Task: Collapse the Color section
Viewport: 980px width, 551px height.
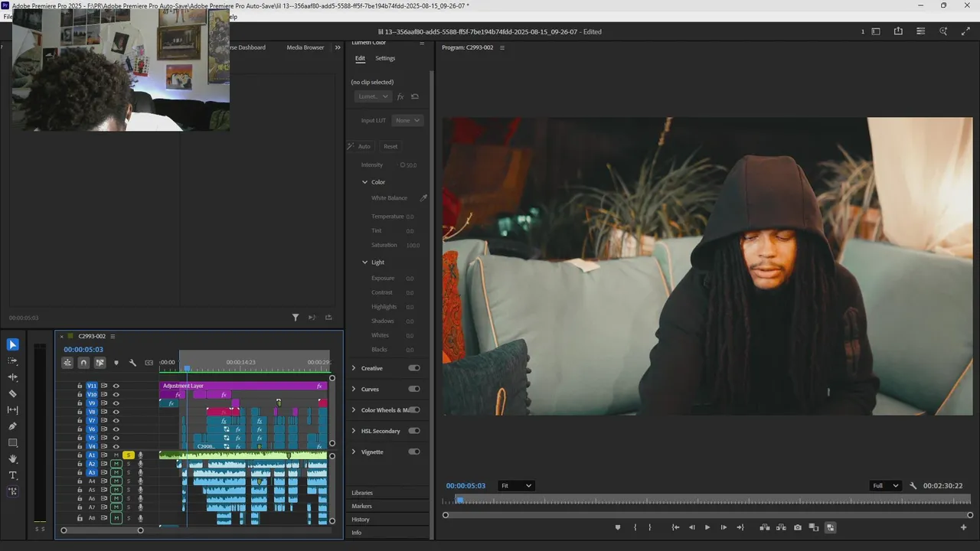Action: pos(365,182)
